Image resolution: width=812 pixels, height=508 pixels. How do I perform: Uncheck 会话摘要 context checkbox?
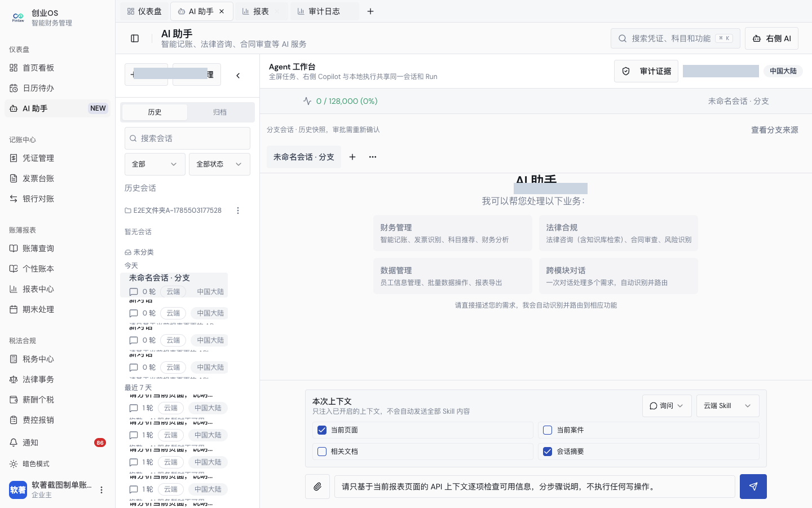pos(548,452)
